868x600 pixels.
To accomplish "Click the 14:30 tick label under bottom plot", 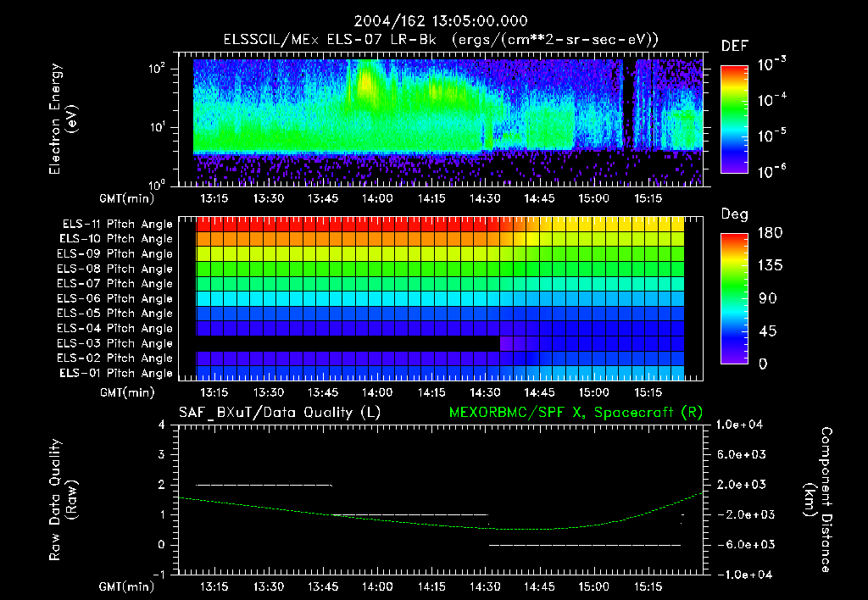I will (486, 586).
